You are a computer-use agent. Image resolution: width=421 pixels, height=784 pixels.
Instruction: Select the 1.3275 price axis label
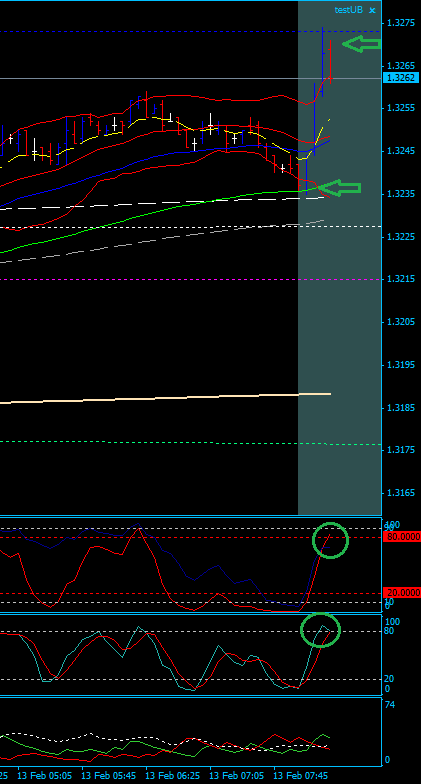(400, 22)
